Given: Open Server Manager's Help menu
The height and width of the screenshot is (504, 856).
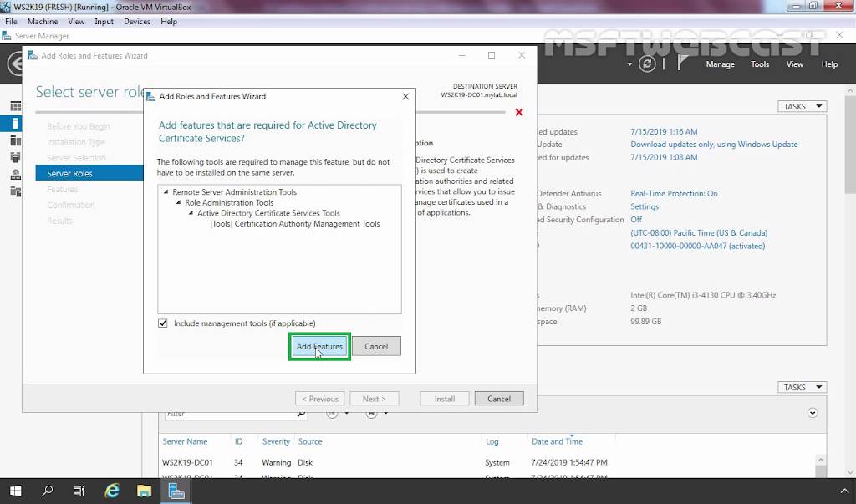Looking at the screenshot, I should [x=829, y=64].
